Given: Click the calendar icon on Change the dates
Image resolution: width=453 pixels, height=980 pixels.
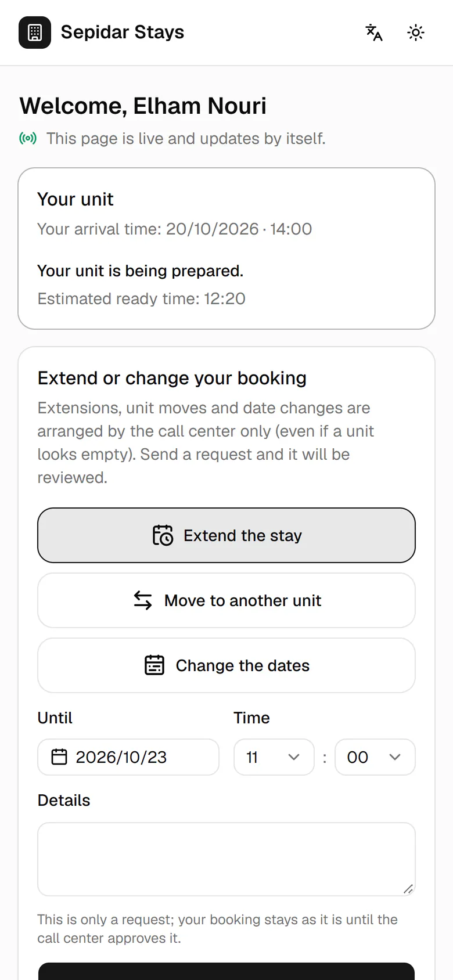Looking at the screenshot, I should [154, 665].
